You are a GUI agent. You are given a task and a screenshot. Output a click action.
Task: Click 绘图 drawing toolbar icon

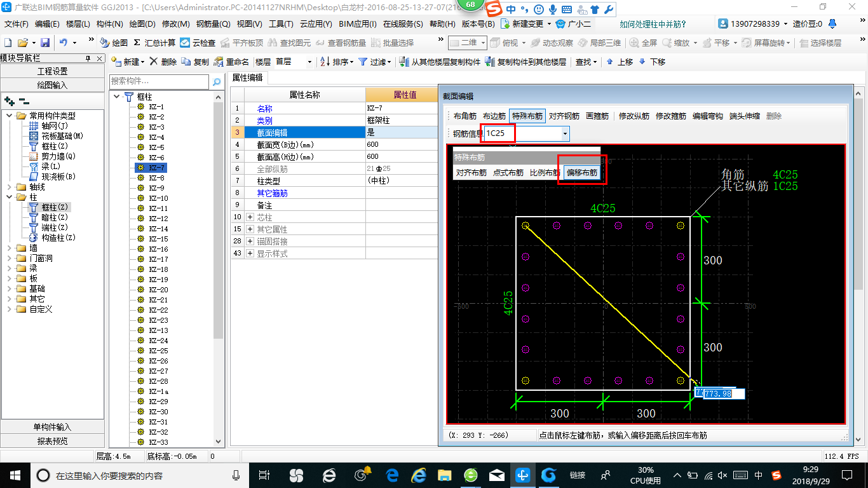(114, 43)
